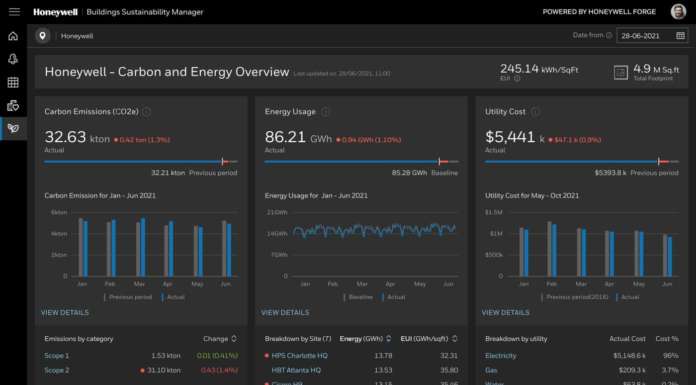Go to the Home sidebar icon
This screenshot has width=696, height=385.
click(x=13, y=36)
